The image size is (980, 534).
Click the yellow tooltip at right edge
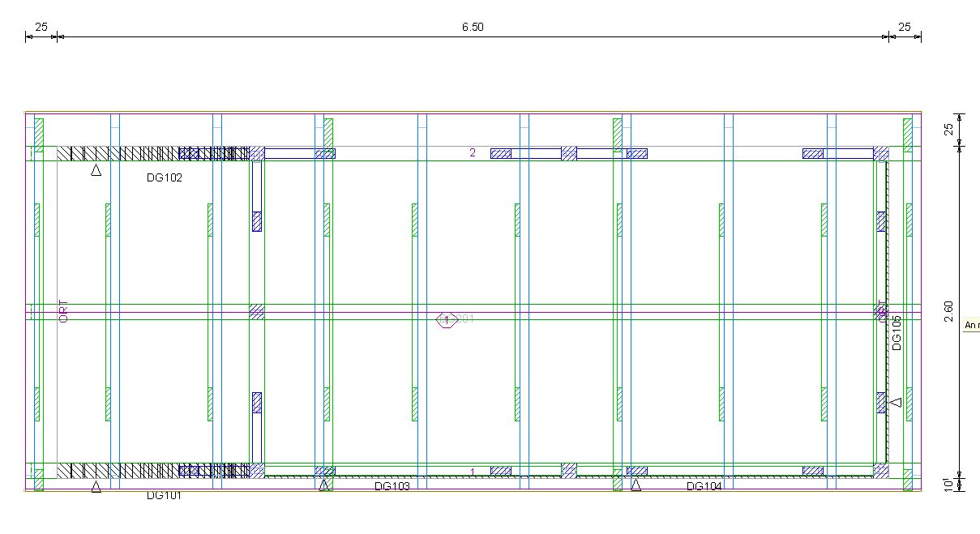[x=971, y=326]
